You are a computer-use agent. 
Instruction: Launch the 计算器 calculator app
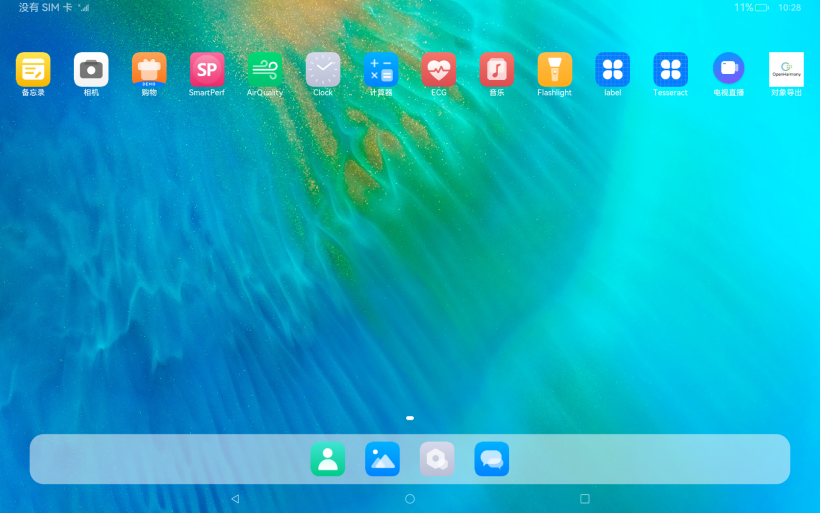(x=381, y=69)
